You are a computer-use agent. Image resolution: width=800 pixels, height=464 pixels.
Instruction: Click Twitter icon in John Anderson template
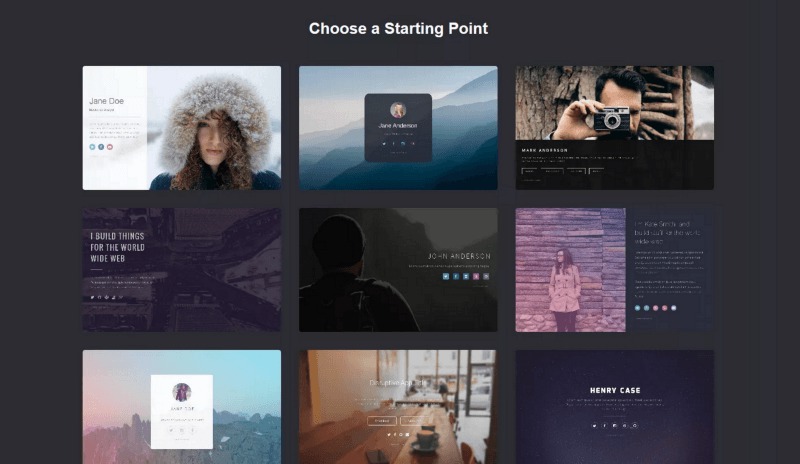[x=446, y=276]
